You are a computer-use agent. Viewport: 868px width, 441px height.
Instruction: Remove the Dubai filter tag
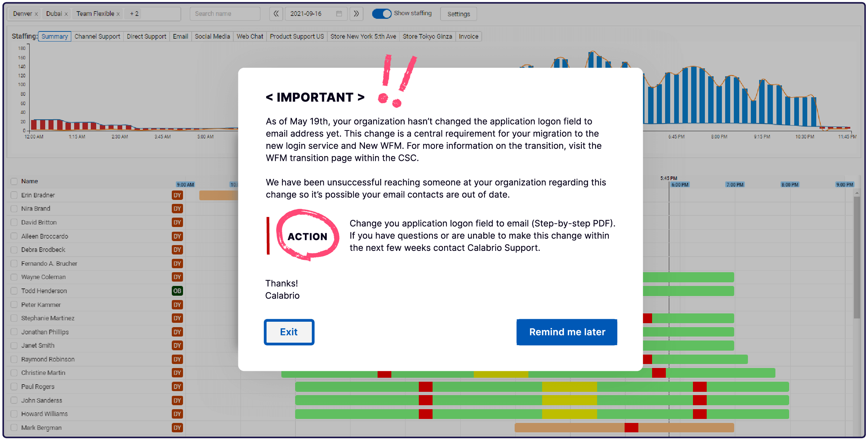(x=66, y=14)
